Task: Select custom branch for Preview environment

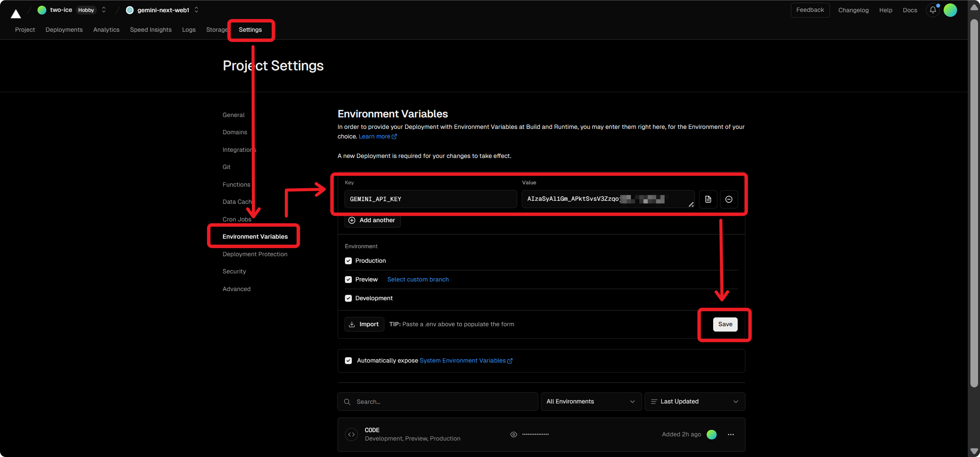Action: pyautogui.click(x=418, y=279)
